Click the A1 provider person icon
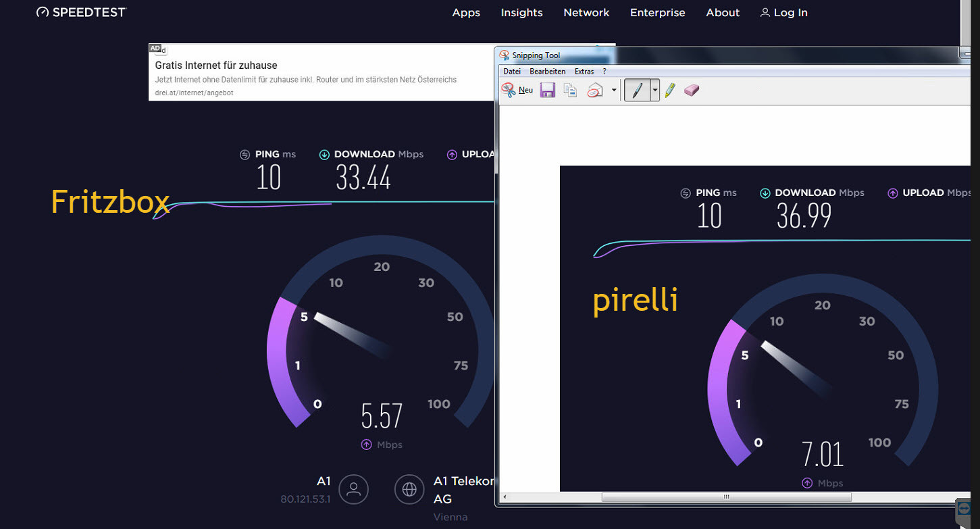Viewport: 980px width, 529px height. (353, 489)
